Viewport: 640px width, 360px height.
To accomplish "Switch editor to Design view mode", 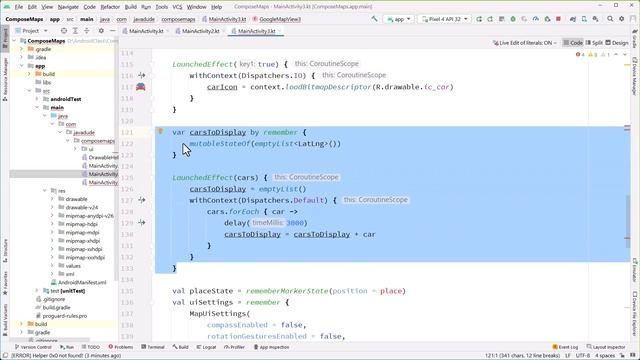I will click(617, 42).
